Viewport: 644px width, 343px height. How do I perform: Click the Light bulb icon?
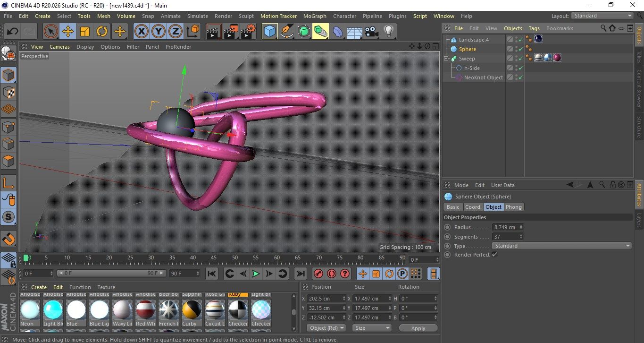[388, 32]
